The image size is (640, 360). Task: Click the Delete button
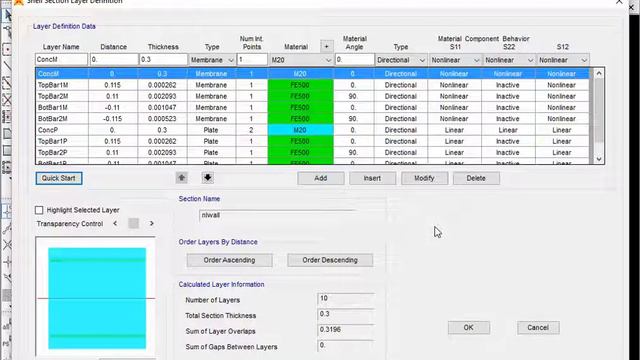pos(476,178)
